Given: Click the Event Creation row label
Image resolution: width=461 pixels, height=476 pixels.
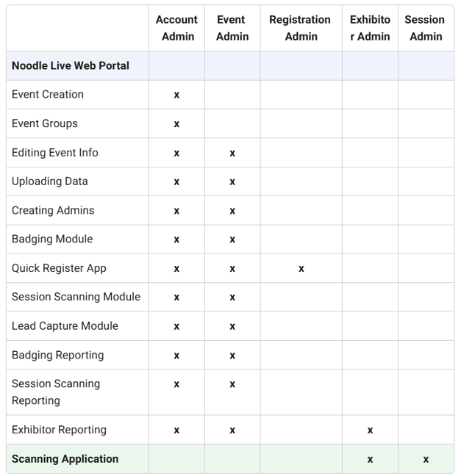Looking at the screenshot, I should click(x=48, y=94).
